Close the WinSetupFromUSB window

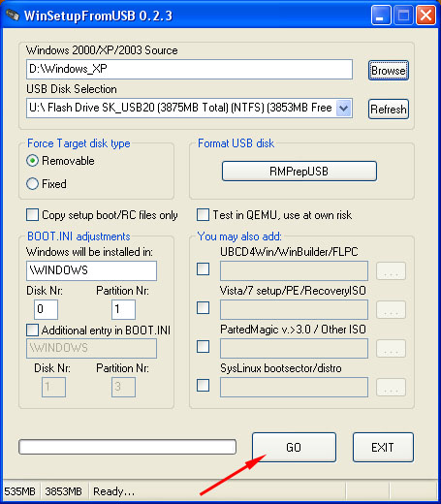425,16
